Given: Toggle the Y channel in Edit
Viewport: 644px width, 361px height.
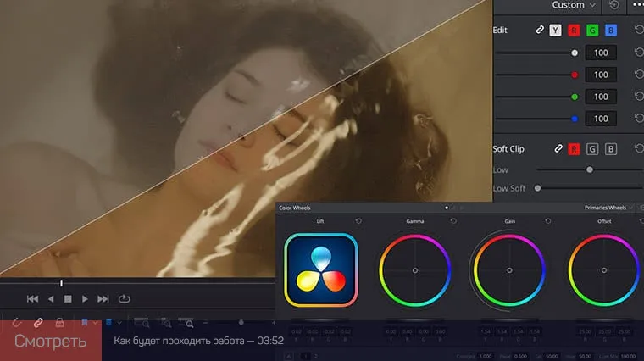Looking at the screenshot, I should tap(555, 31).
